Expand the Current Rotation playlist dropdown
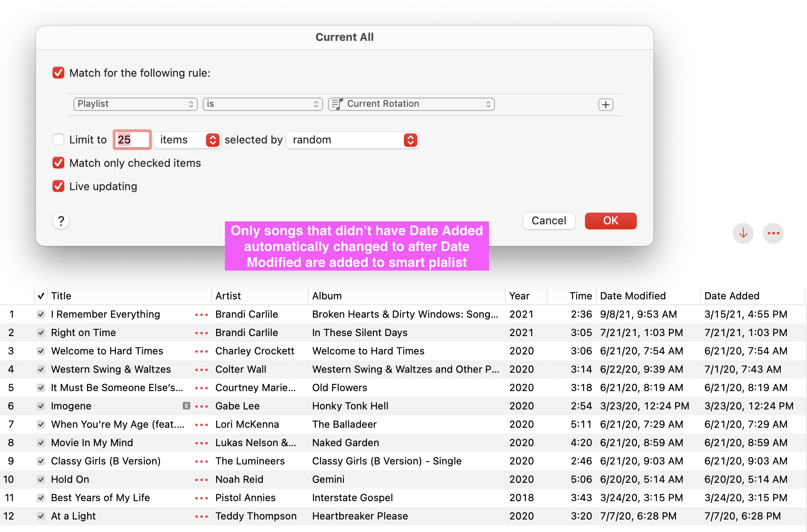 pos(411,104)
